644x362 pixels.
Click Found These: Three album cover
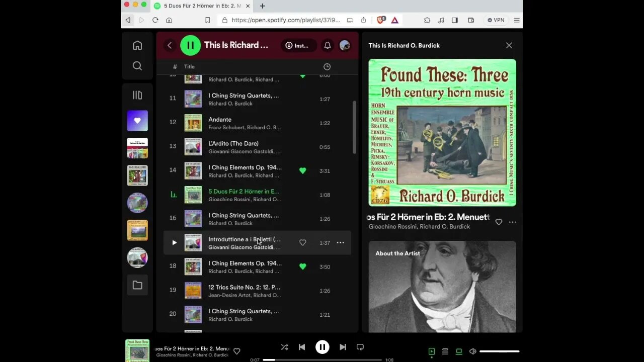coord(442,133)
